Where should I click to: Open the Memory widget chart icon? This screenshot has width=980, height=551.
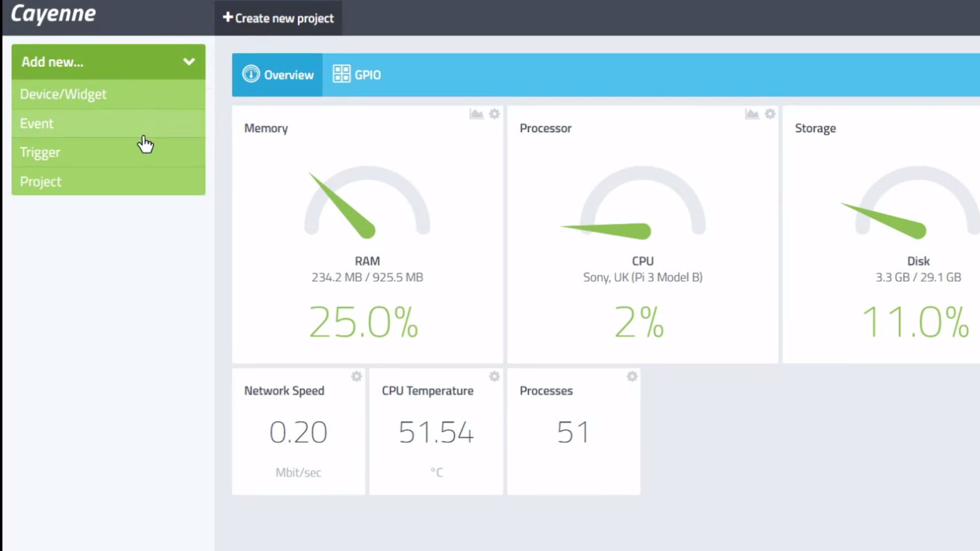[476, 114]
